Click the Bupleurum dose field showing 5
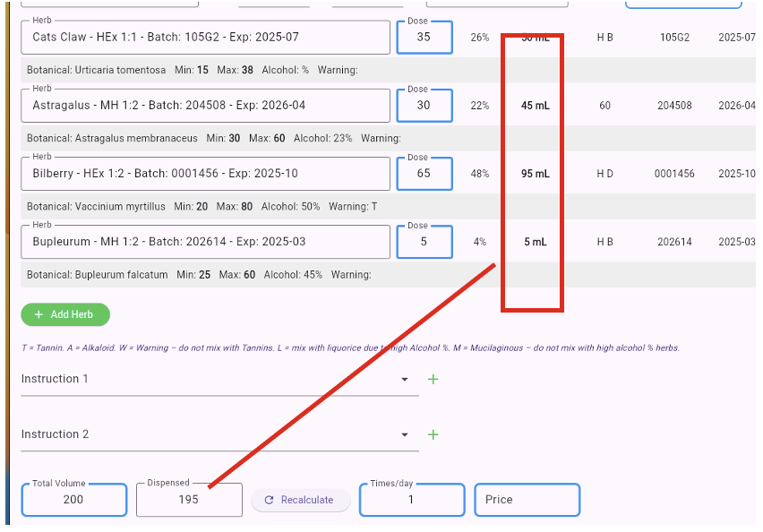763x532 pixels. [x=424, y=242]
